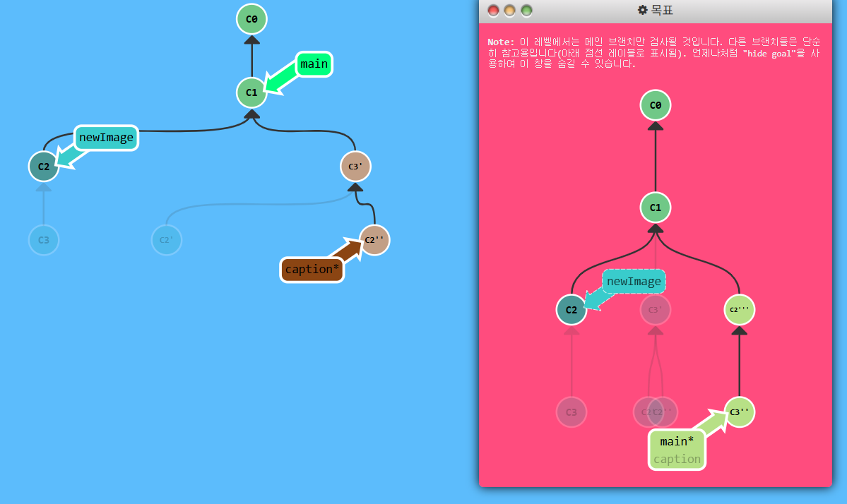Viewport: 847px width, 504px height.
Task: Click the C1 commit node beside the main label
Action: (x=251, y=92)
